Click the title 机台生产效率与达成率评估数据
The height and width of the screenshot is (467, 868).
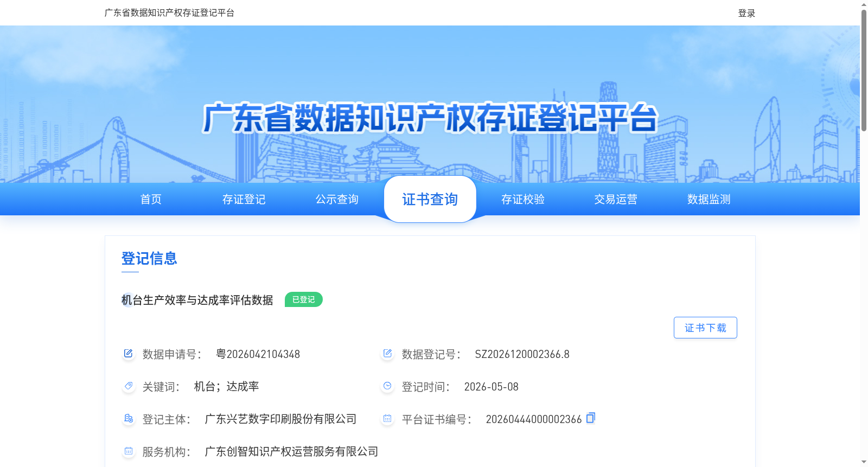[197, 300]
